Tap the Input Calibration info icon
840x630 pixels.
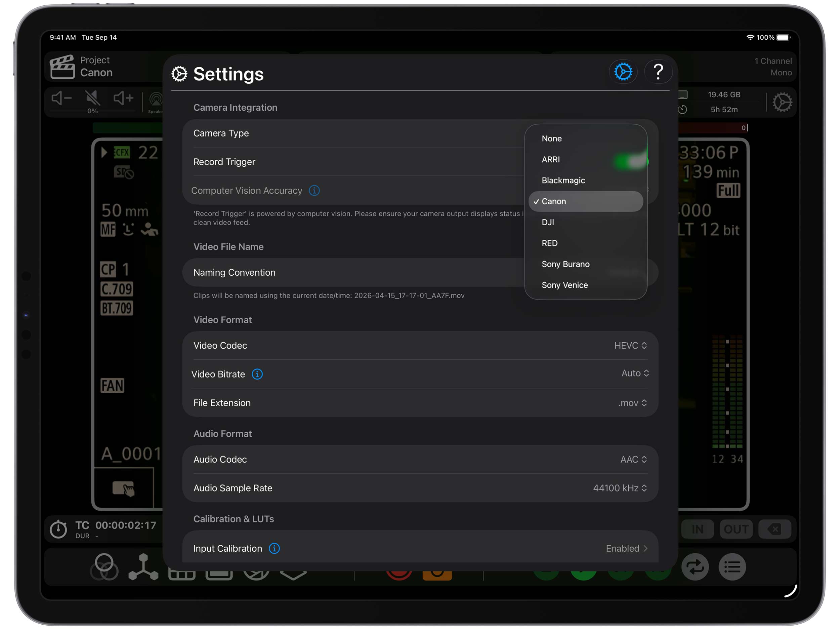click(274, 548)
